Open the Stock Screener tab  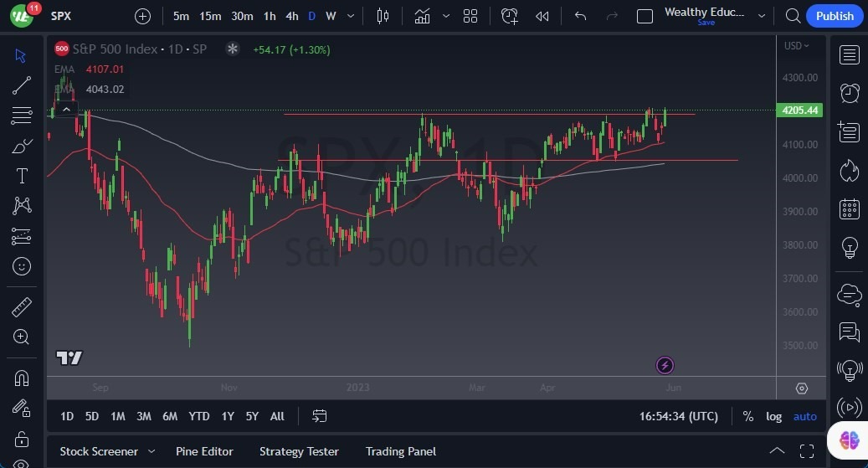(99, 451)
